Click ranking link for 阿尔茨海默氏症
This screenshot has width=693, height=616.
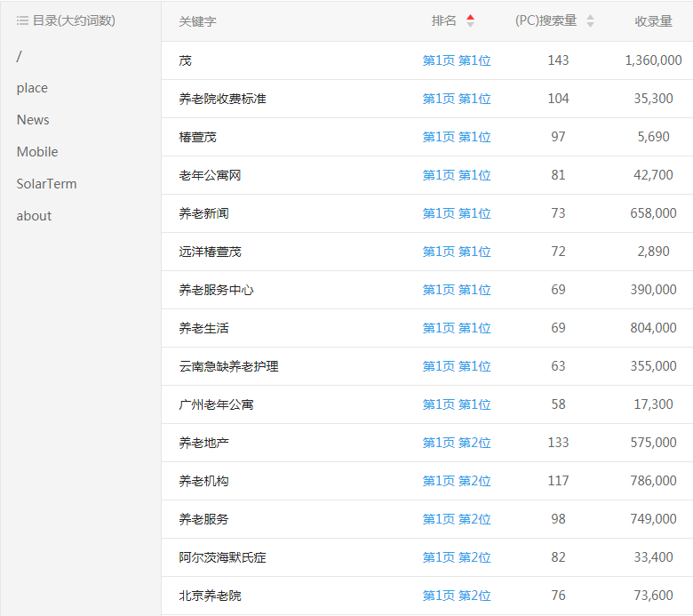pos(457,557)
